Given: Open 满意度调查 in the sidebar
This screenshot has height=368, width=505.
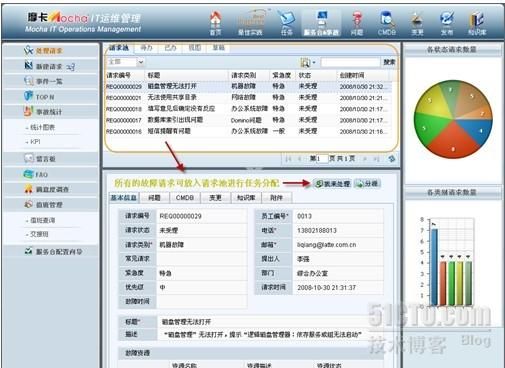Looking at the screenshot, I should [51, 189].
